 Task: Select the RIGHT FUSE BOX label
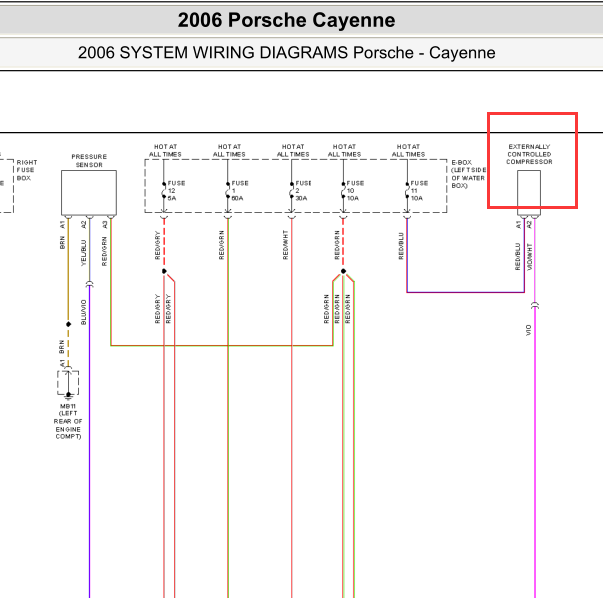click(27, 170)
